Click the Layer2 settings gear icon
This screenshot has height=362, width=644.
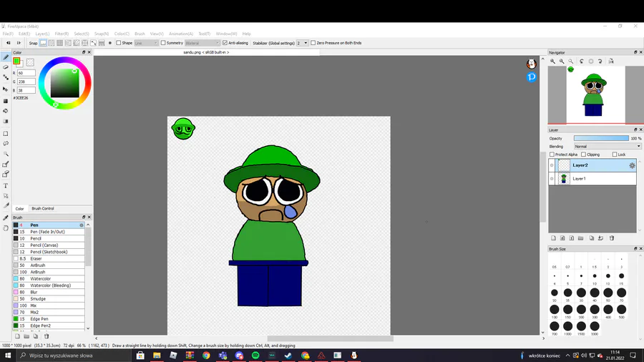point(632,165)
